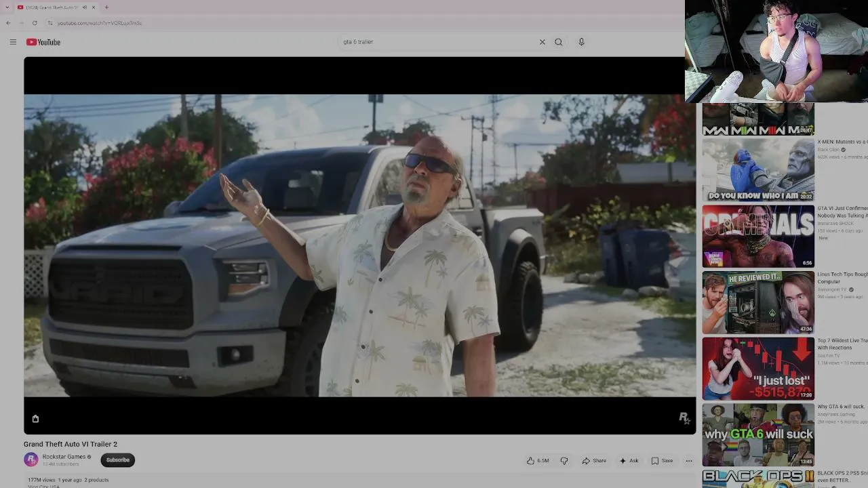This screenshot has height=488, width=868.
Task: Go back with the browser back arrow
Action: pyautogui.click(x=8, y=23)
